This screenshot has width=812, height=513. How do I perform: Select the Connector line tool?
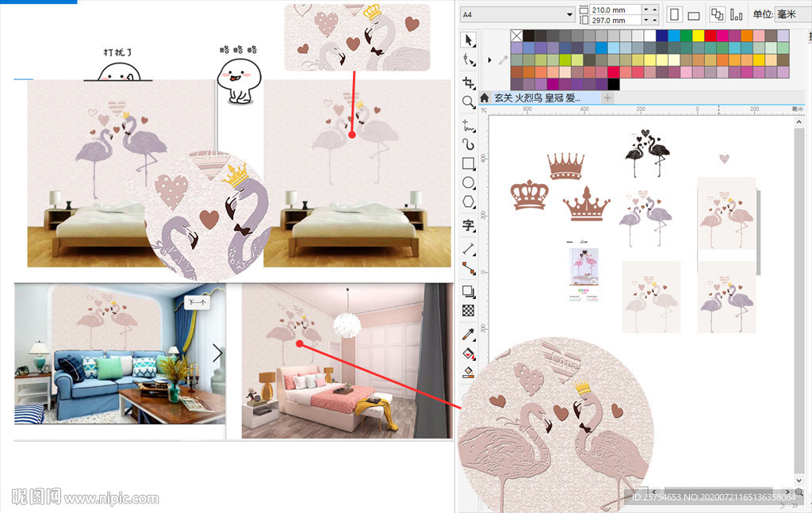[x=469, y=268]
